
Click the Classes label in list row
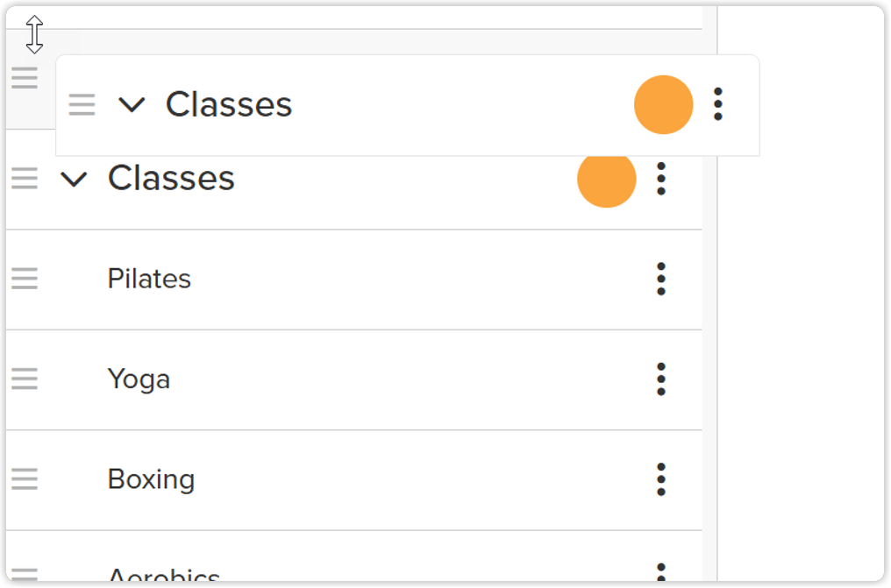point(171,179)
